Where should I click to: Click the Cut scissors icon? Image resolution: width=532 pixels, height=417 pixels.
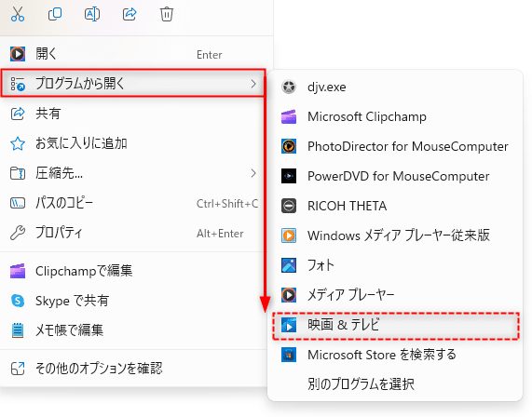pos(18,14)
